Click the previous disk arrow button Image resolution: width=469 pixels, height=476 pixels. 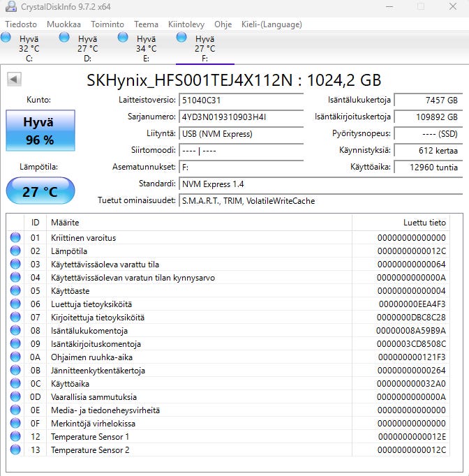click(x=13, y=79)
